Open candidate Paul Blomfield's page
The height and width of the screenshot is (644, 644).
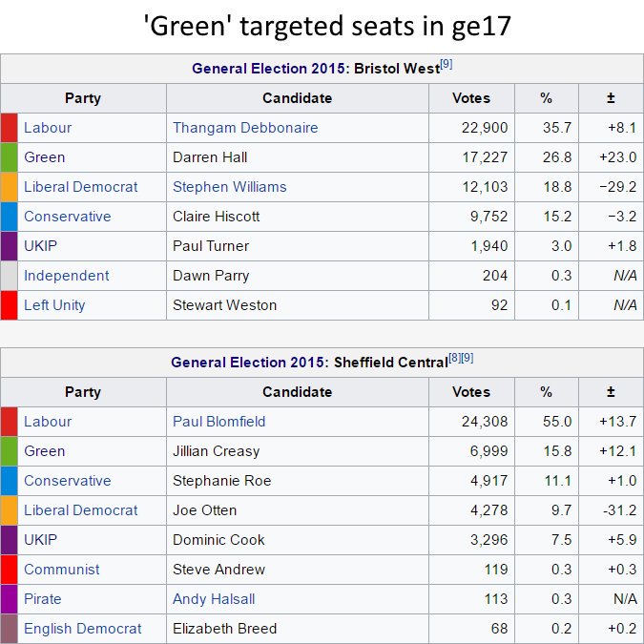[x=218, y=422]
